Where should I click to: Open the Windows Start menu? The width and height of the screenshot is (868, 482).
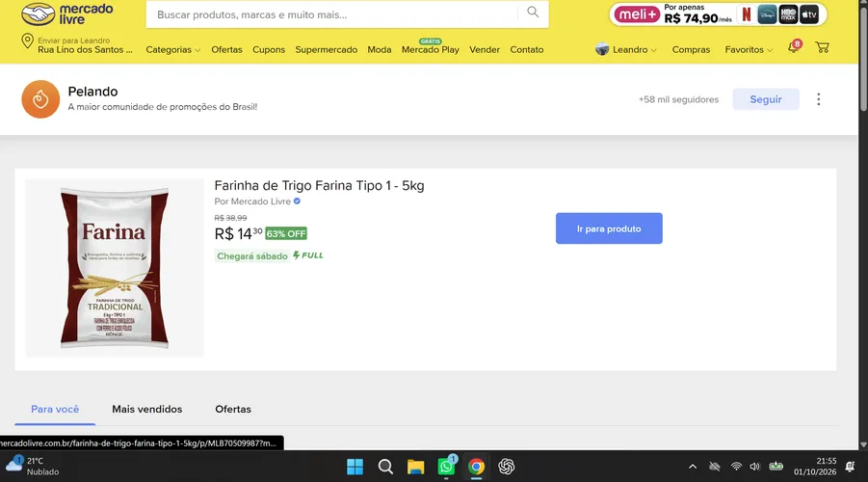(355, 467)
